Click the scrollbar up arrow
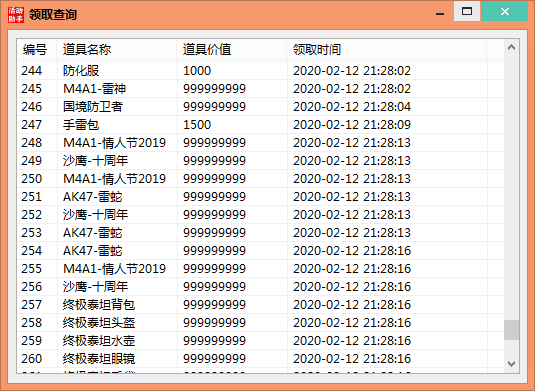Screen dimensions: 535x391 [511, 47]
